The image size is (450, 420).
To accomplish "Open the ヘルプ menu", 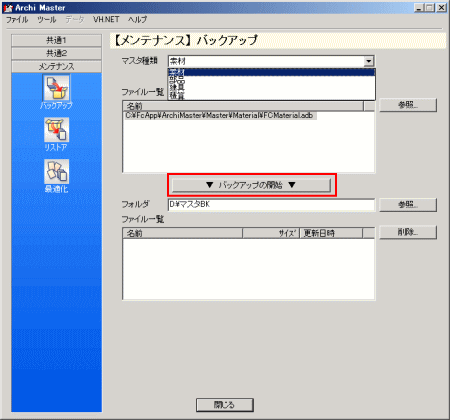I will [137, 20].
